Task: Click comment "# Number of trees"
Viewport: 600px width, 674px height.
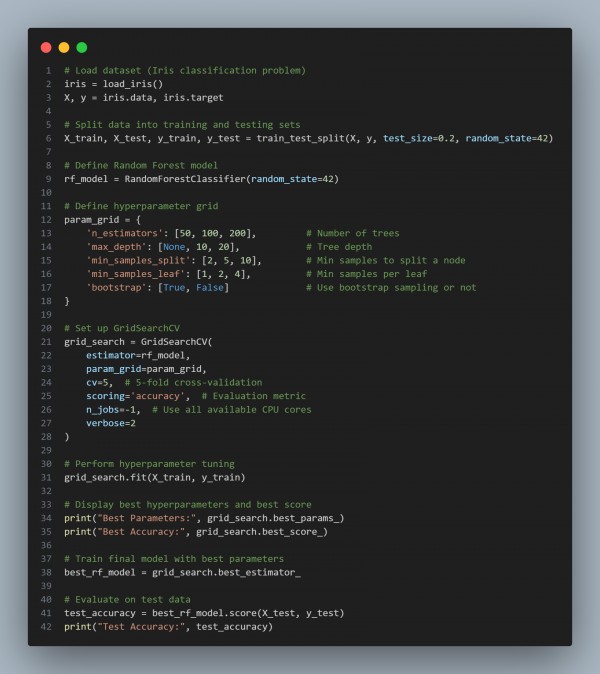Action: (352, 233)
